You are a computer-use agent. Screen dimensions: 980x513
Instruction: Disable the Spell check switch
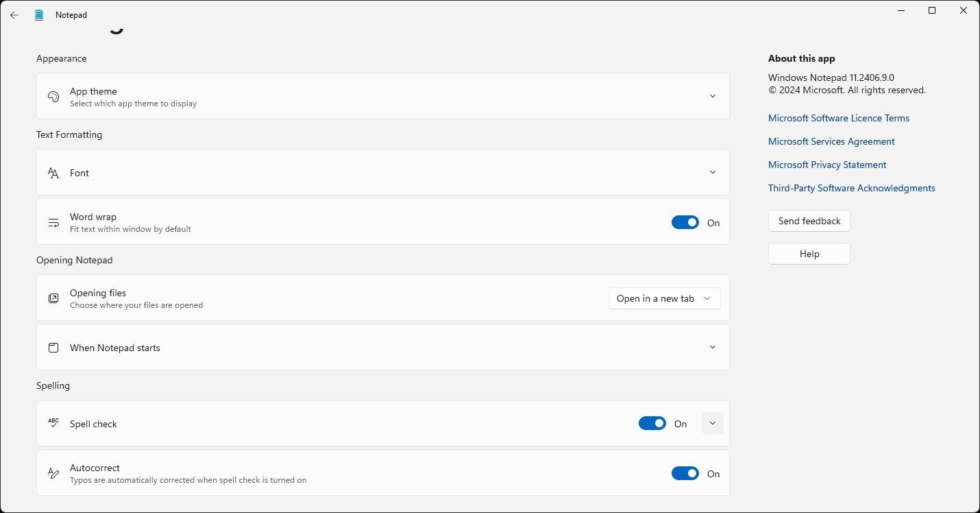click(x=652, y=423)
